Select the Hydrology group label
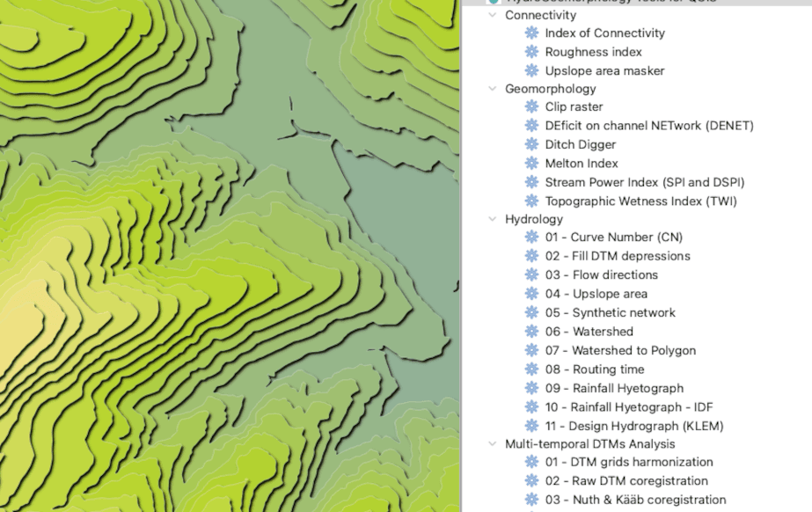Viewport: 812px width, 512px height. pos(534,219)
